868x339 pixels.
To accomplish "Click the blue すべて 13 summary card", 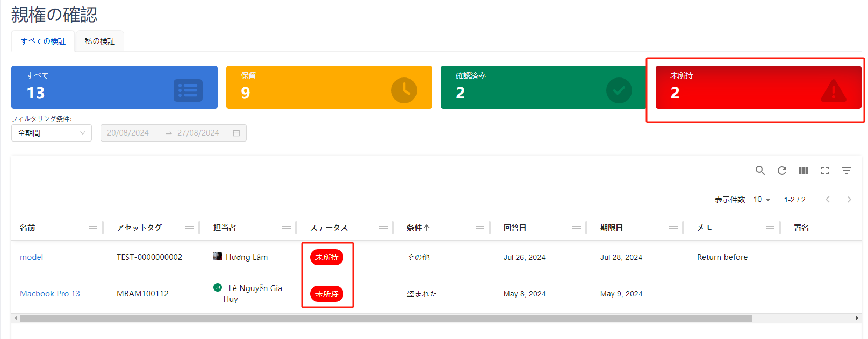I will pos(114,87).
